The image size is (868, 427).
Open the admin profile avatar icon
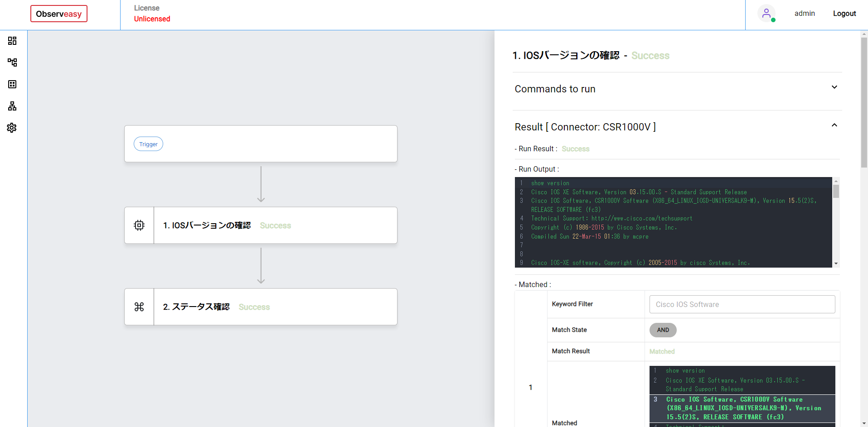pyautogui.click(x=767, y=13)
